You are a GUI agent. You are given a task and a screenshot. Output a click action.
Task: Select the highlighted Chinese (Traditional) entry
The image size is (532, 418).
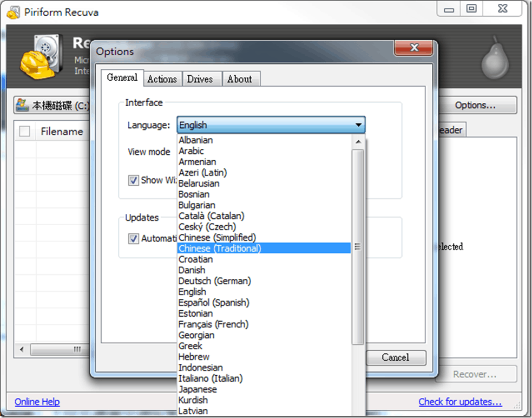point(264,248)
